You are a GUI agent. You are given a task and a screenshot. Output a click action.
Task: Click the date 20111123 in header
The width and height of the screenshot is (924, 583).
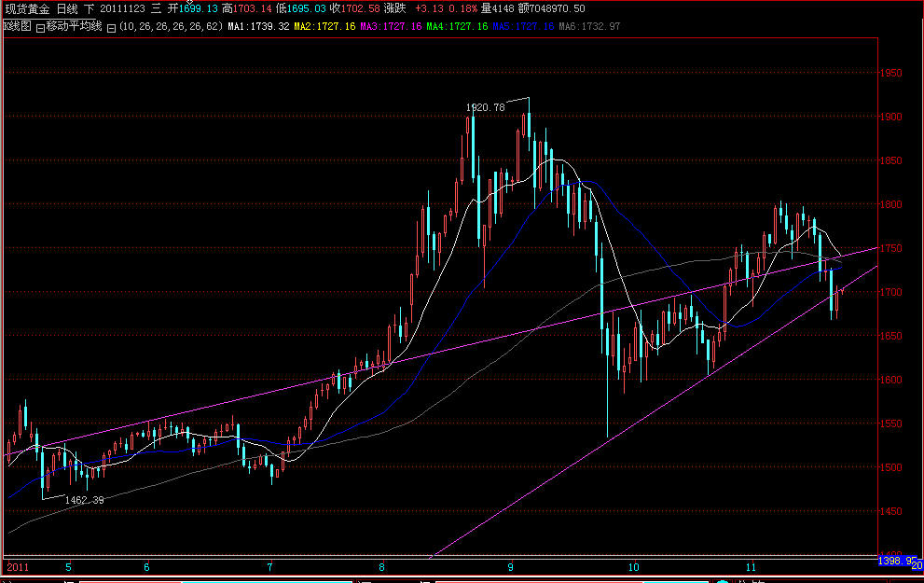122,8
